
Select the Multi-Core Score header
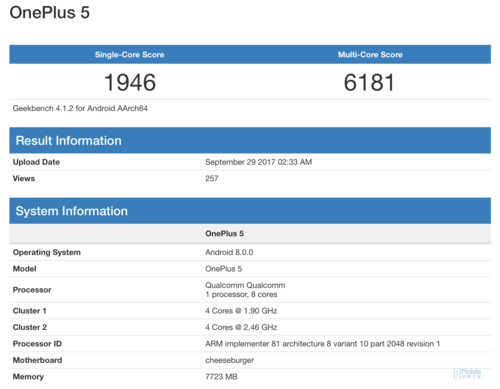point(370,55)
